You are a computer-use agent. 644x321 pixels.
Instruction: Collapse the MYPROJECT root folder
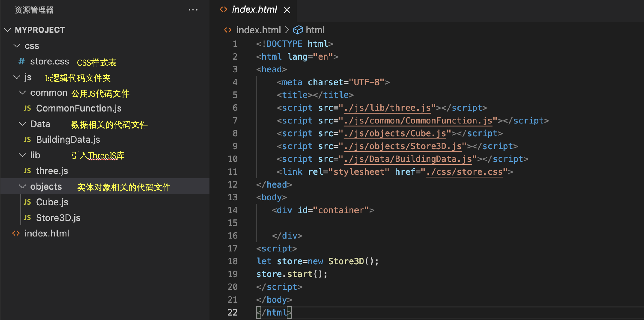(8, 30)
